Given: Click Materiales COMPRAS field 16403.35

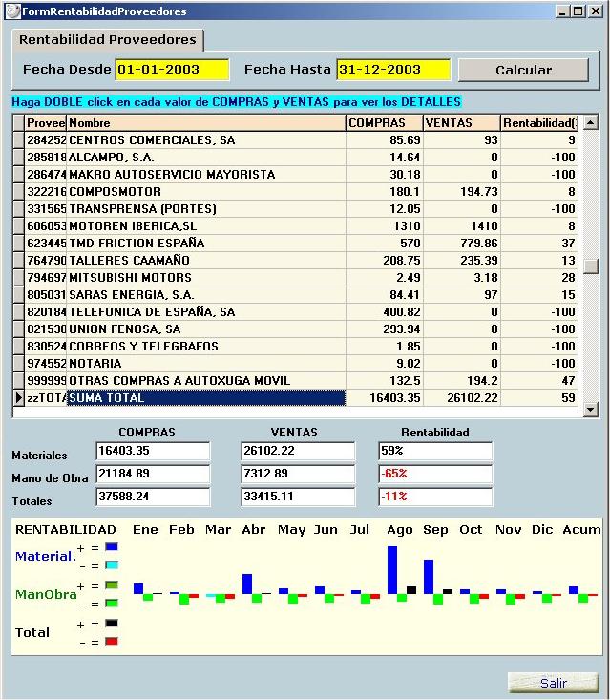Looking at the screenshot, I should (153, 451).
